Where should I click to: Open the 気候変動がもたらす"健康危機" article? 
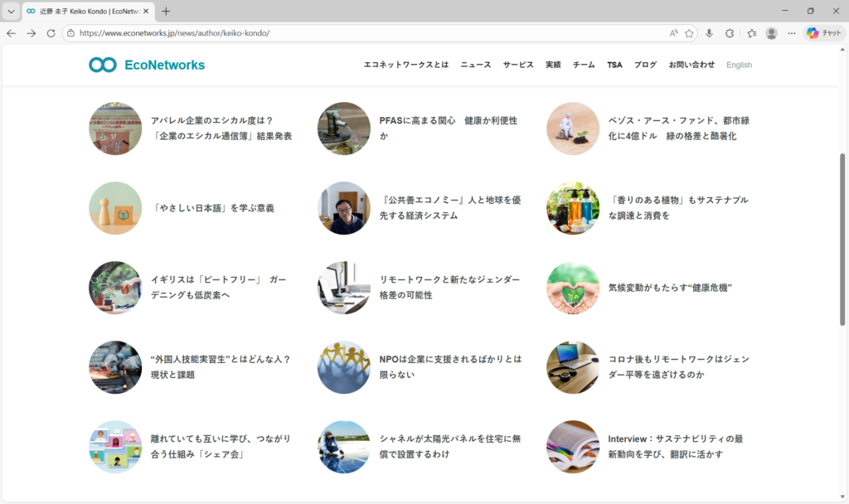[670, 288]
